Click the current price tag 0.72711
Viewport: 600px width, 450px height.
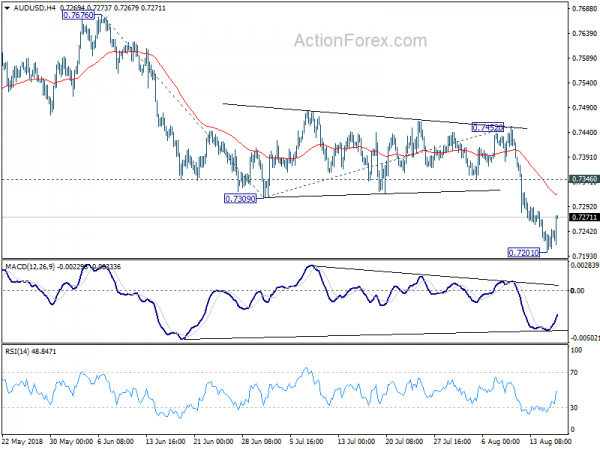pos(584,217)
